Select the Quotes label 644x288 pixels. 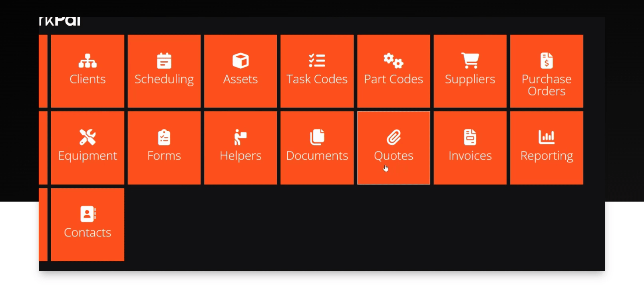point(394,156)
